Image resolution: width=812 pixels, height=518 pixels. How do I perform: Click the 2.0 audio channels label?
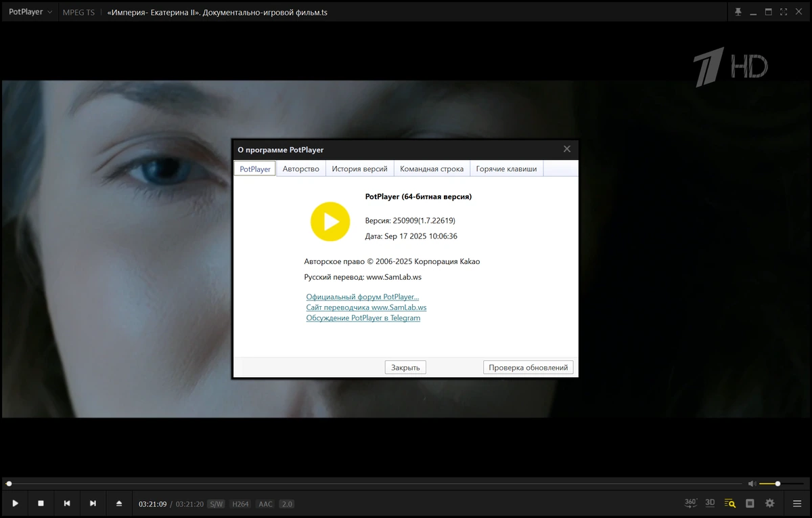287,504
